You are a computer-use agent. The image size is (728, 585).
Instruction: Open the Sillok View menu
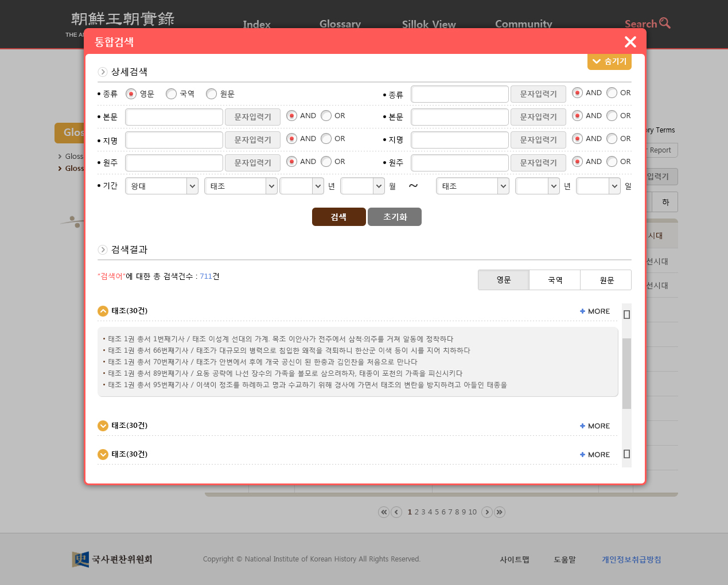pyautogui.click(x=429, y=25)
